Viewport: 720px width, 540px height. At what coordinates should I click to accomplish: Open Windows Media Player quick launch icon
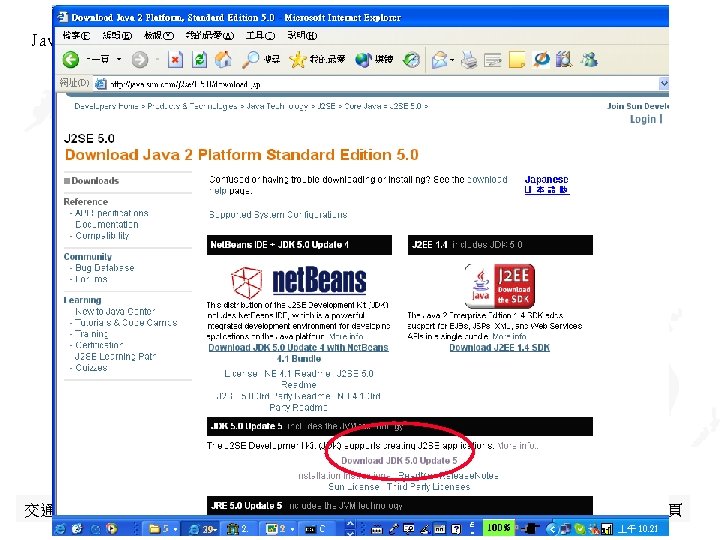pos(111,529)
